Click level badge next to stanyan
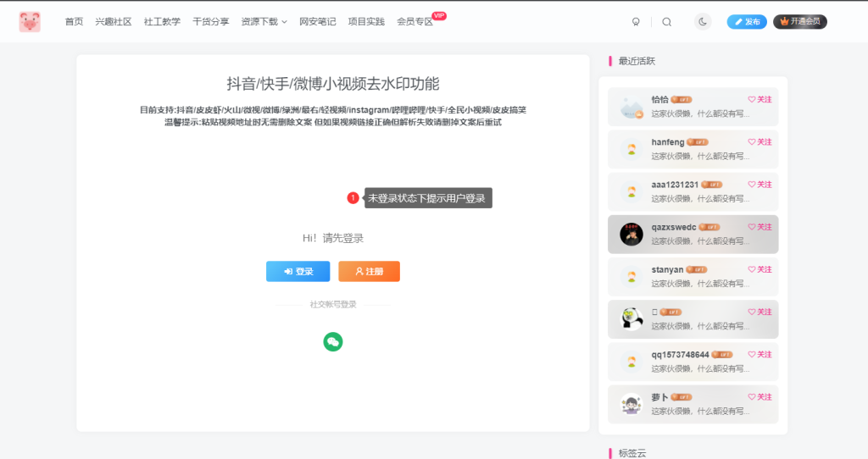The height and width of the screenshot is (459, 868). (697, 269)
